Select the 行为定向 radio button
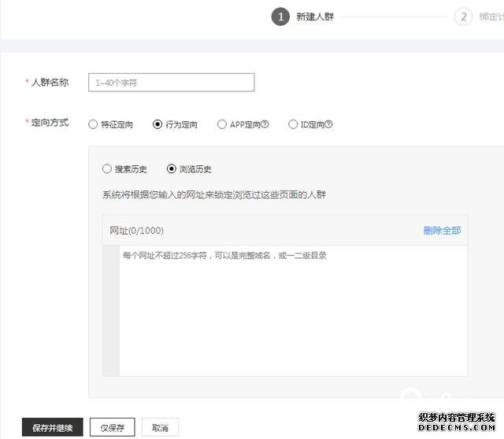 click(x=157, y=124)
